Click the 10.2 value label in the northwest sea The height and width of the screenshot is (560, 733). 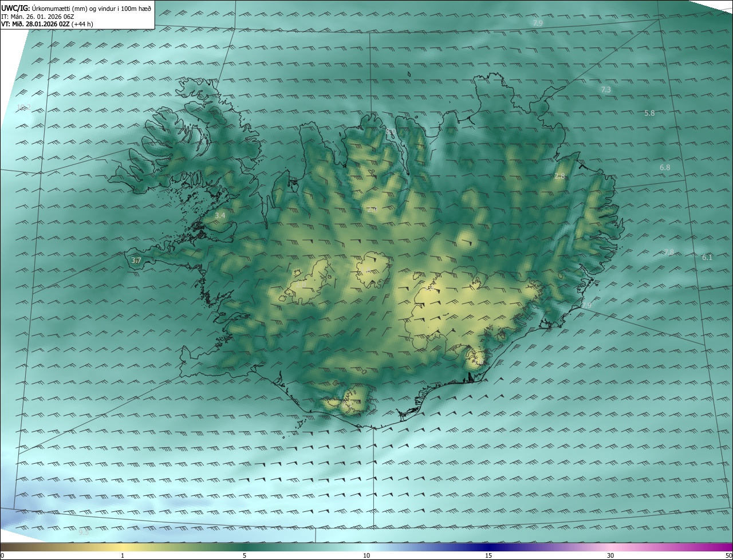23,108
